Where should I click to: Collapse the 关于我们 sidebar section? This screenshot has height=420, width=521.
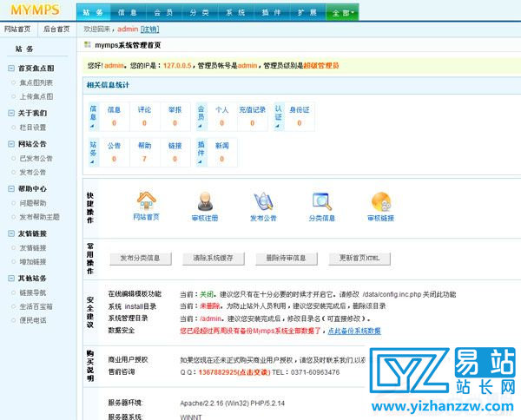pos(11,113)
